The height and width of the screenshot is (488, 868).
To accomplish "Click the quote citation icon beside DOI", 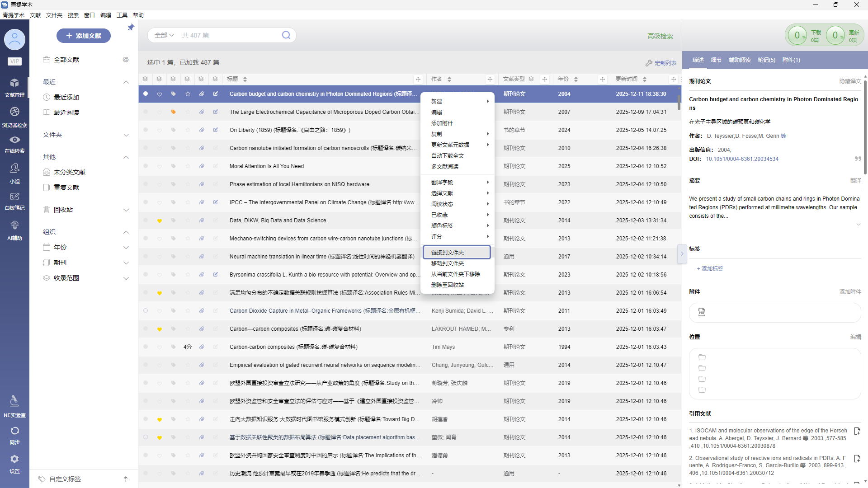I will click(x=858, y=159).
